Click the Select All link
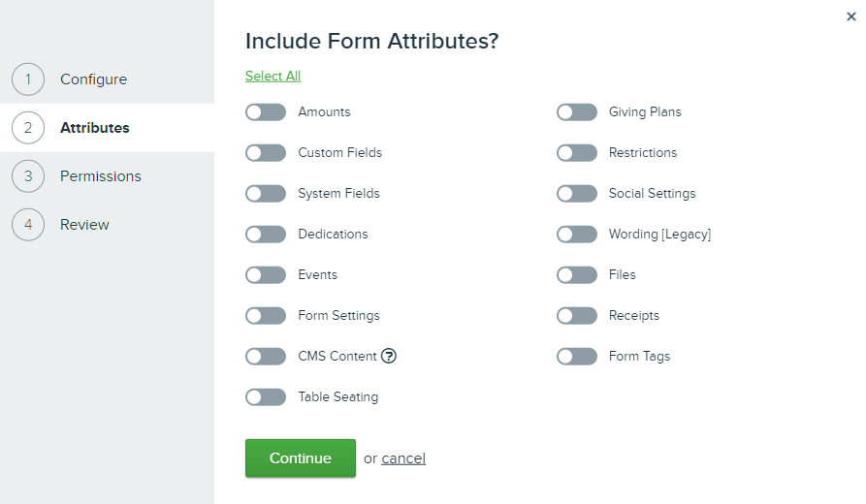 (273, 77)
